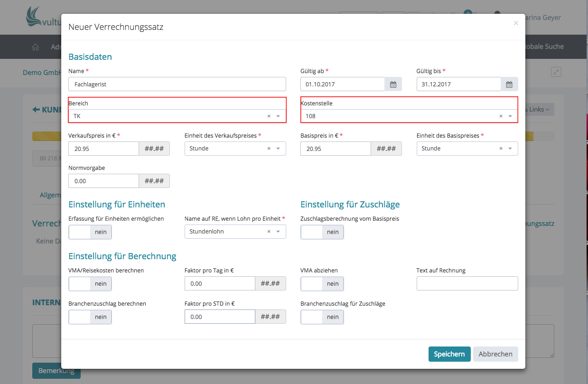Open the Kostenstelle dropdown list
Image resolution: width=588 pixels, height=384 pixels.
[x=510, y=116]
